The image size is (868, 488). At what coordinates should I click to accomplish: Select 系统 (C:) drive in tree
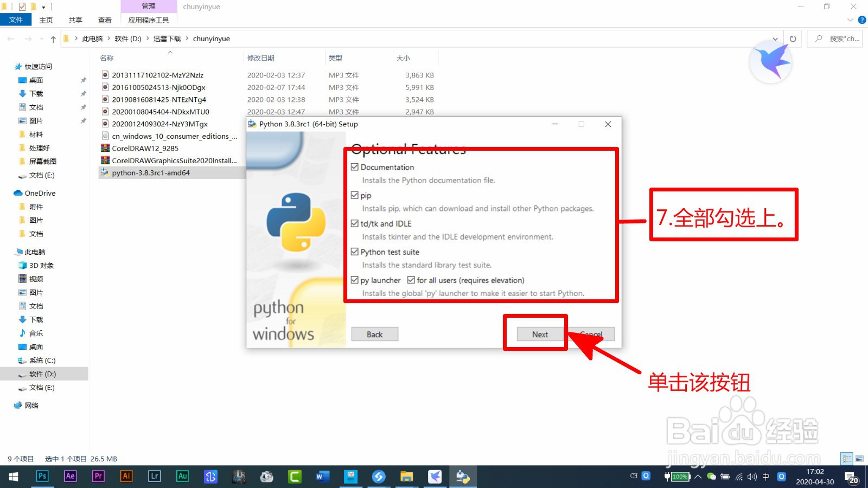point(42,361)
